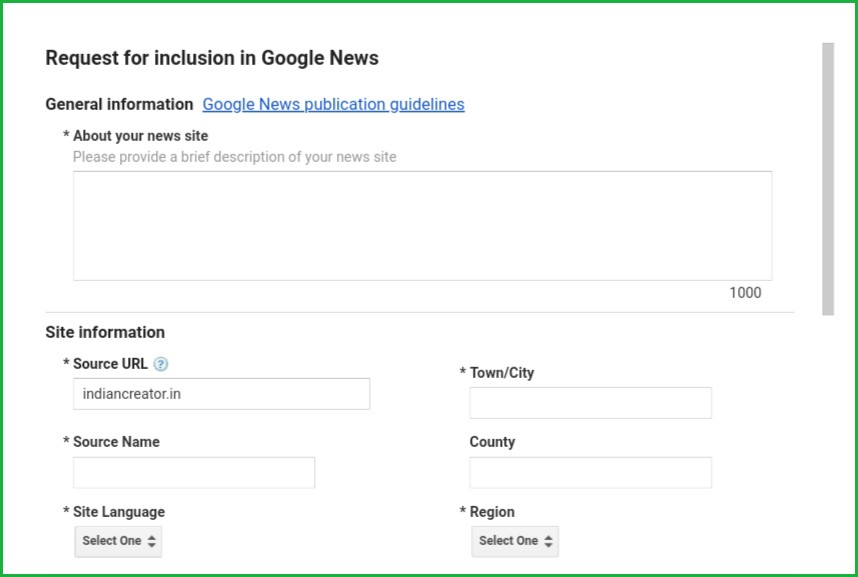Image resolution: width=858 pixels, height=577 pixels.
Task: Click into the County input box
Action: point(590,472)
